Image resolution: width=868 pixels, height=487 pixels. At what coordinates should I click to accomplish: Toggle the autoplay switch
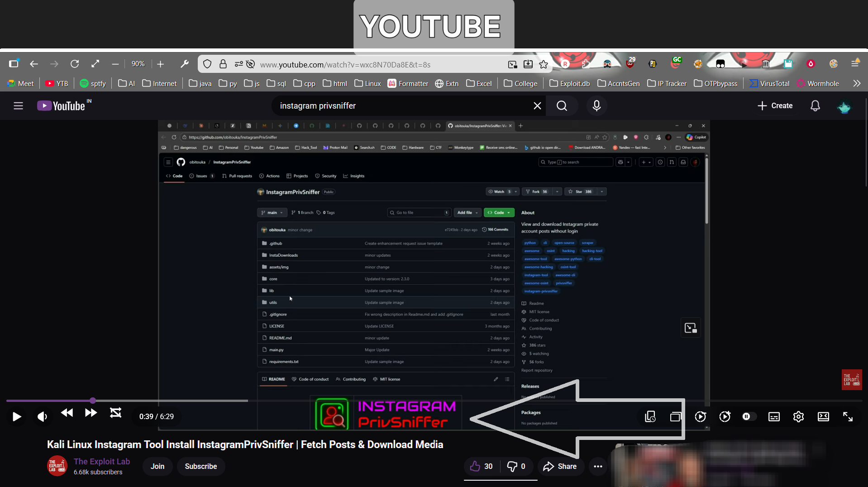pyautogui.click(x=749, y=416)
